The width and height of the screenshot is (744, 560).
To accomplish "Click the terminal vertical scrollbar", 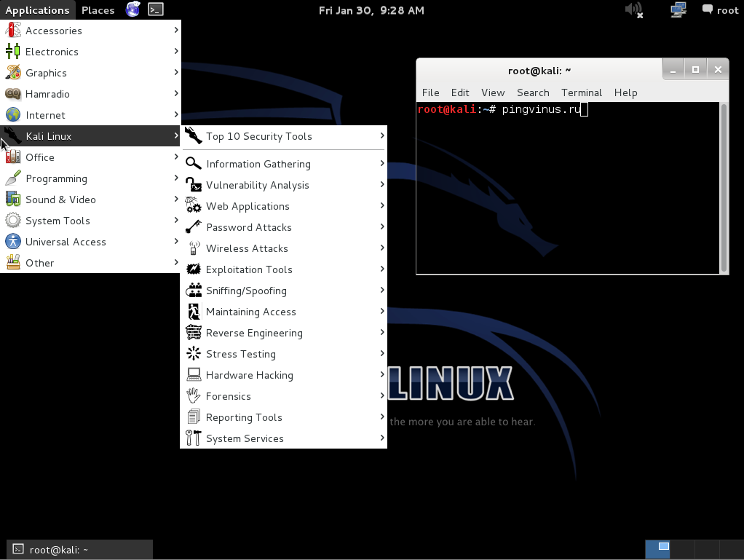I will [x=724, y=187].
